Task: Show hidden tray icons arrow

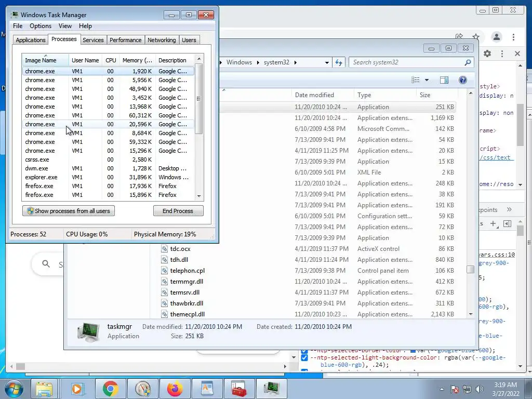Action: point(442,389)
